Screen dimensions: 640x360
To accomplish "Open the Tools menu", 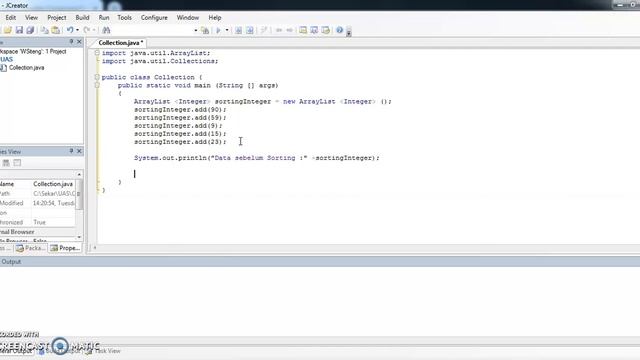I will (124, 18).
